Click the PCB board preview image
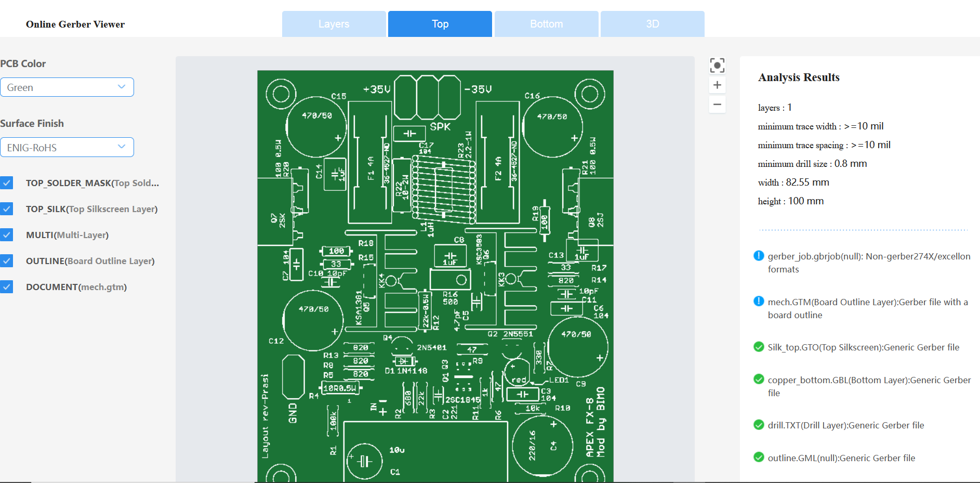Image resolution: width=980 pixels, height=483 pixels. [x=435, y=276]
